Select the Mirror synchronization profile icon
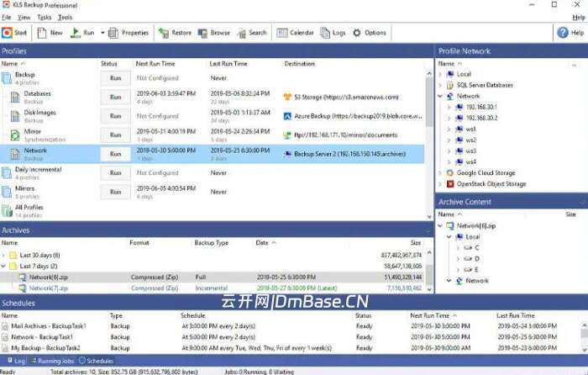 [15, 135]
